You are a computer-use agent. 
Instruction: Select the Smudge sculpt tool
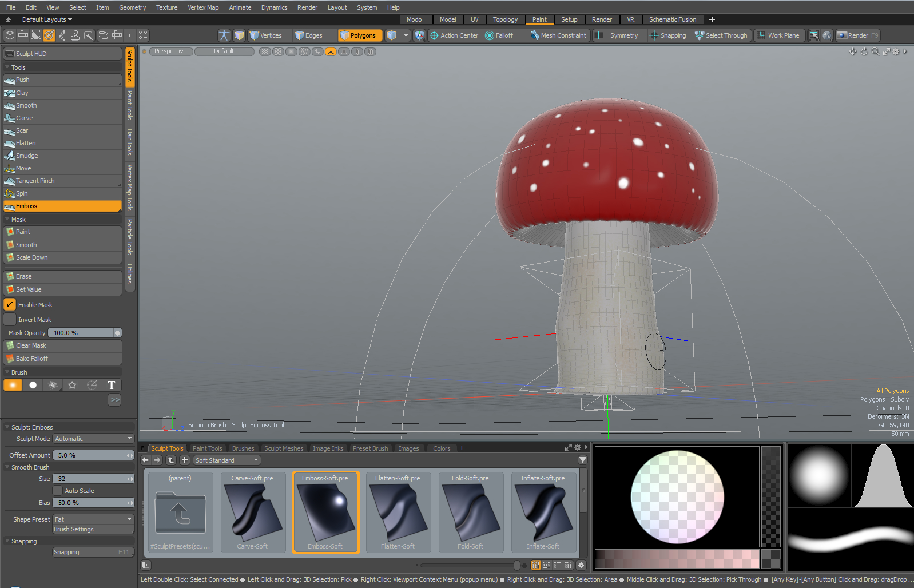[x=27, y=156]
